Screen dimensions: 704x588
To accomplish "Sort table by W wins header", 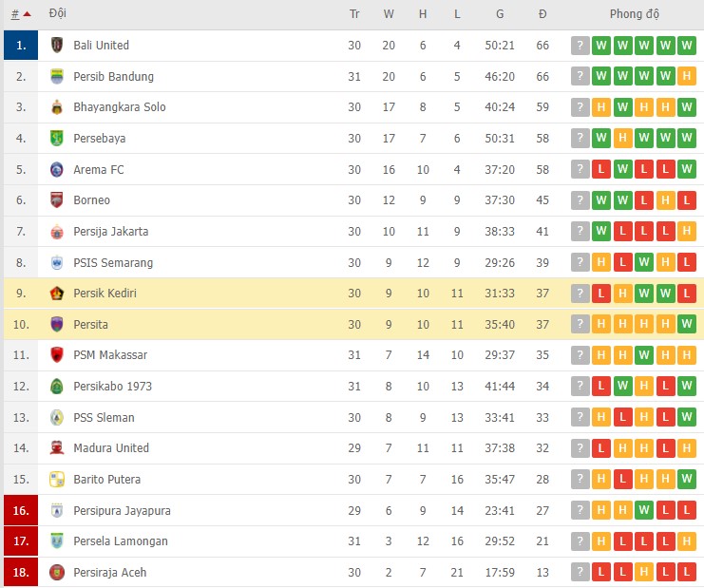I will click(x=389, y=14).
